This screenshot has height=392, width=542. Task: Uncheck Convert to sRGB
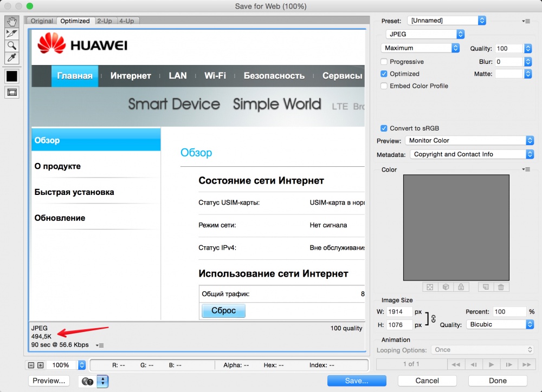[384, 128]
